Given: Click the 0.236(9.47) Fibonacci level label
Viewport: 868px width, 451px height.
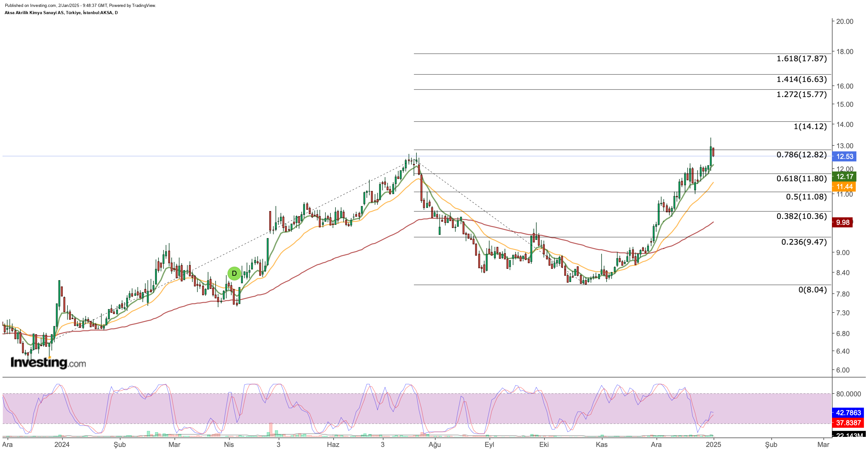Looking at the screenshot, I should 804,242.
